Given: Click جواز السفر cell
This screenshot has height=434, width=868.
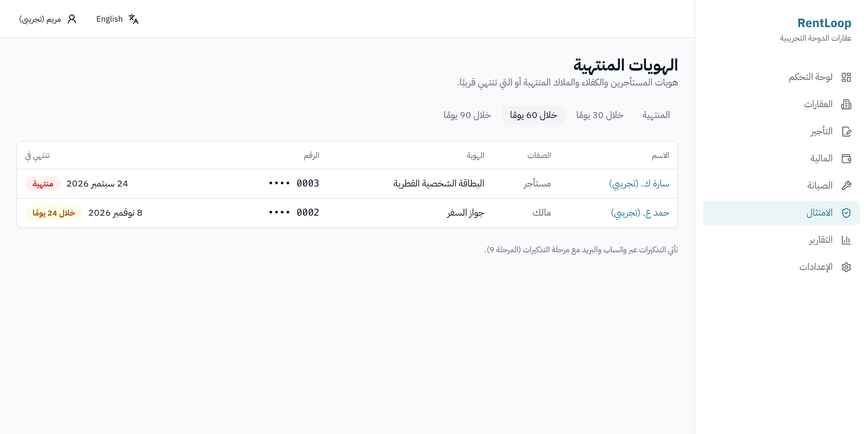Looking at the screenshot, I should (466, 213).
